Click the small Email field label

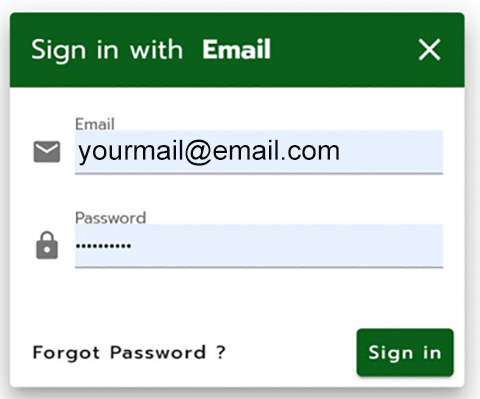(95, 124)
